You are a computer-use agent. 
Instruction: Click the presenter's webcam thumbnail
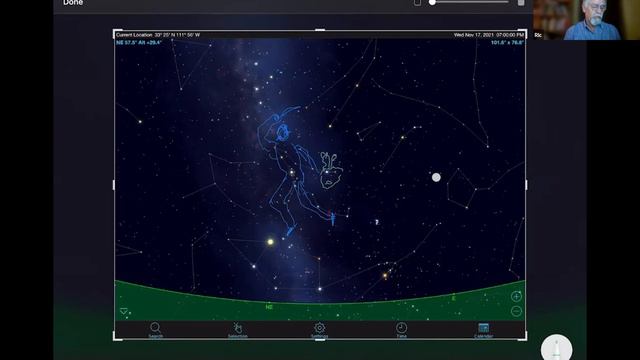click(x=586, y=20)
